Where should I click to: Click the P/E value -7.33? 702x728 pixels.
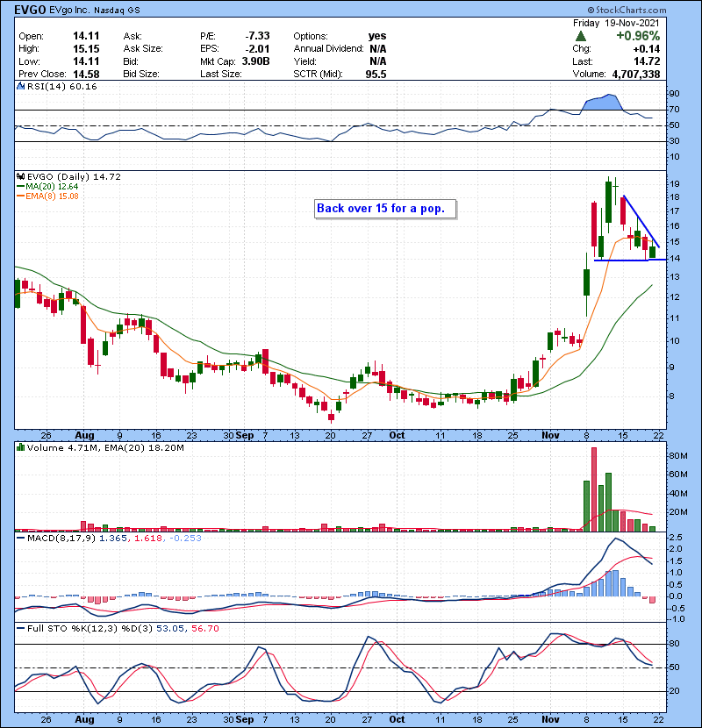257,36
